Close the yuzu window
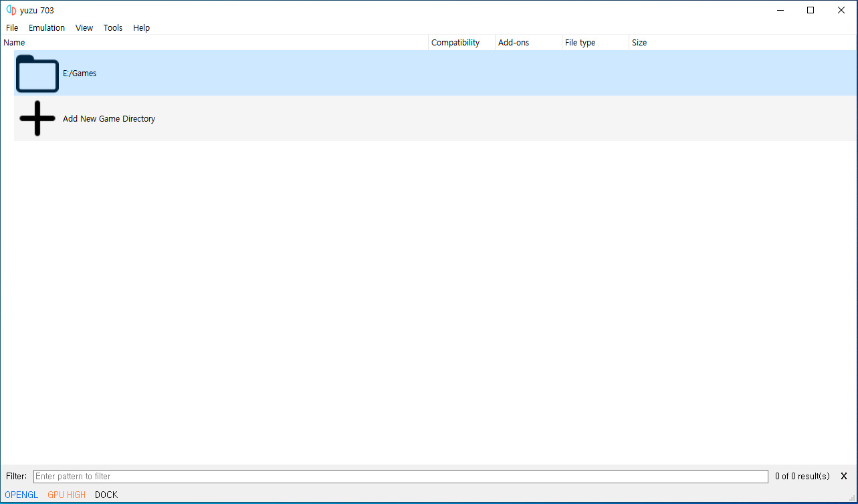This screenshot has height=504, width=858. coord(841,10)
